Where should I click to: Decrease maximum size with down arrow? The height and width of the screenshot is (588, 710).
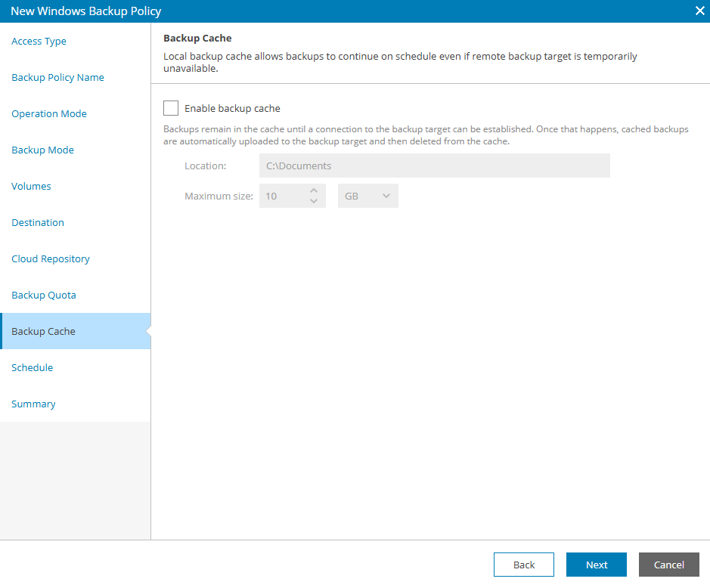[x=314, y=201]
